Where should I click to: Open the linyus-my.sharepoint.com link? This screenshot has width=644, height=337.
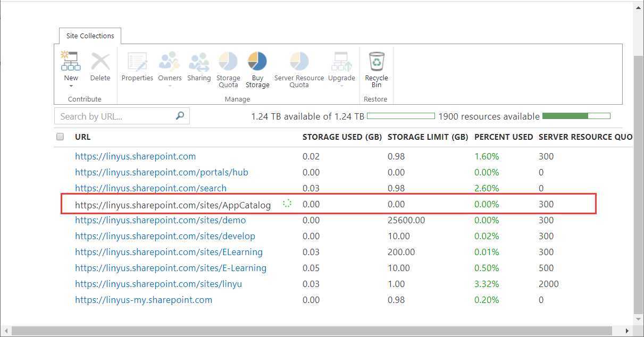tap(144, 300)
